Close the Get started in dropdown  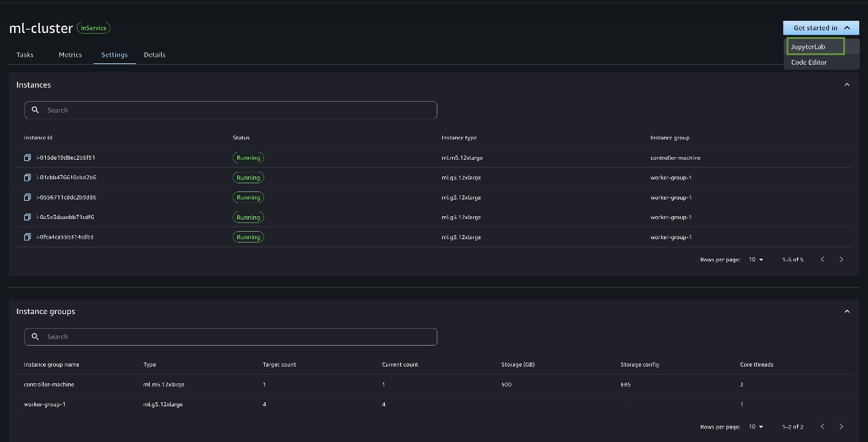pos(821,28)
